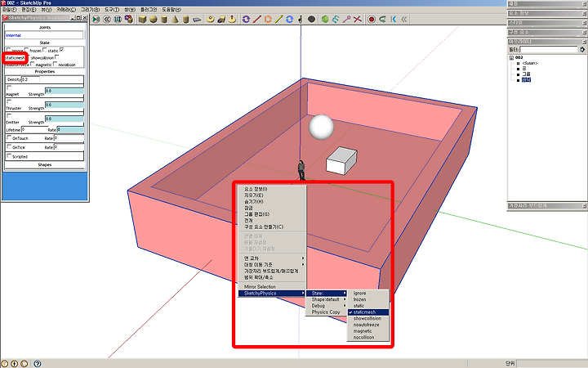This screenshot has width=588, height=368.
Task: Select the cone shape creation tool
Action: pos(175,19)
